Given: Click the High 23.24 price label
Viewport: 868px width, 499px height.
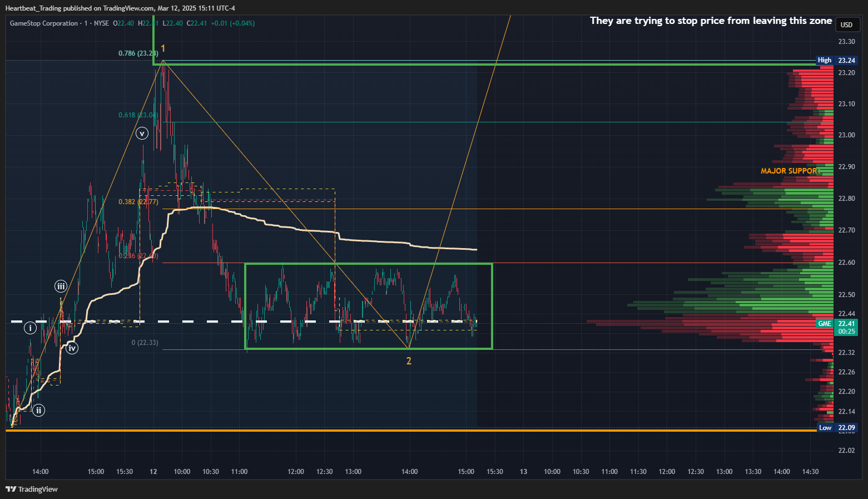Looking at the screenshot, I should (836, 60).
